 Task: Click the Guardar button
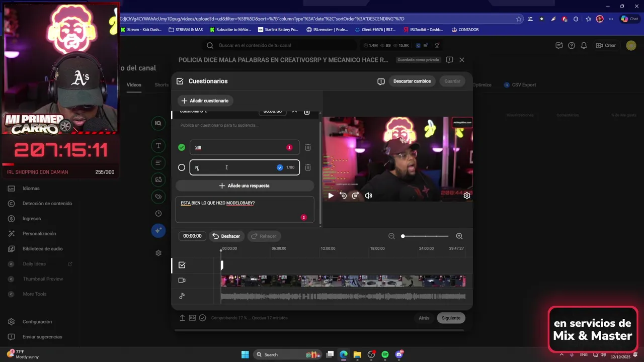[x=452, y=81]
